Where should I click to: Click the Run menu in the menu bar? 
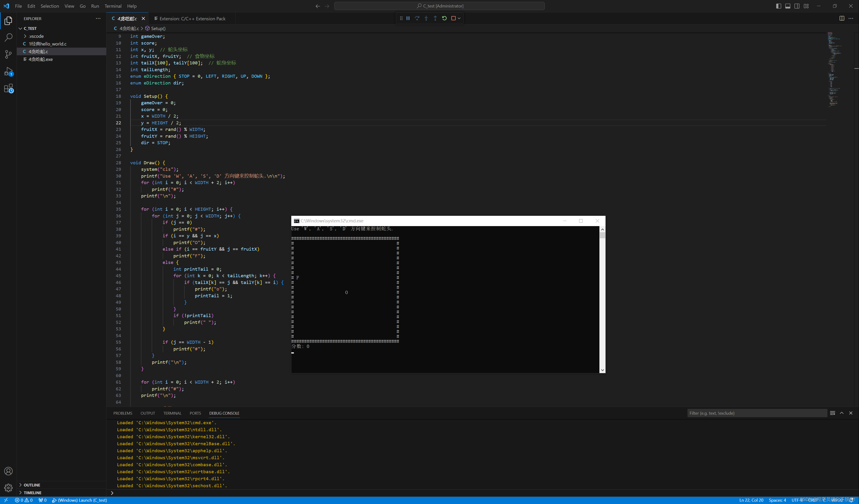tap(94, 6)
